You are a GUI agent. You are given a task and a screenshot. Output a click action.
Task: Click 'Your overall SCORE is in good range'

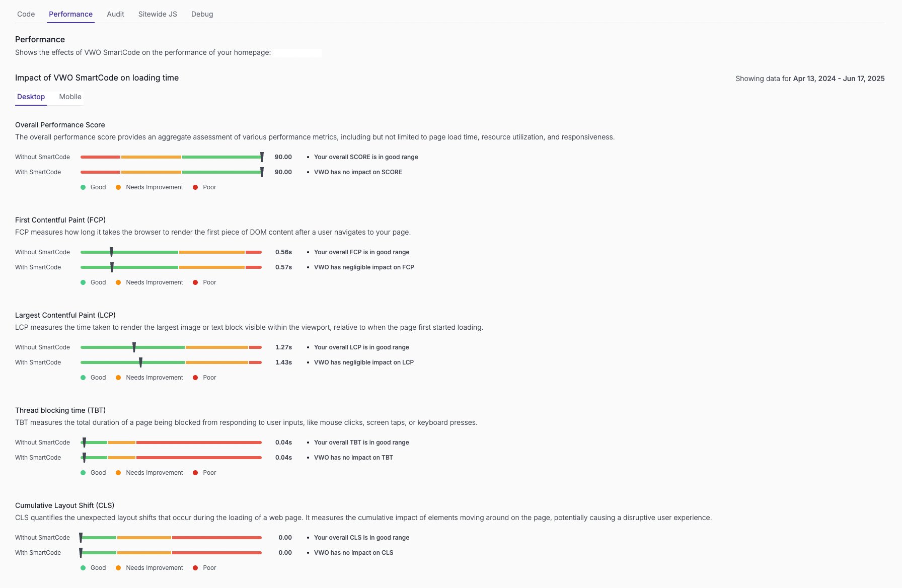coord(366,157)
